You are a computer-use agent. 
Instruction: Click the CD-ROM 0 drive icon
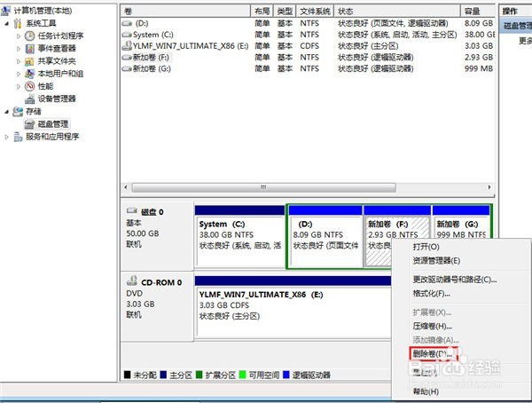pos(131,281)
